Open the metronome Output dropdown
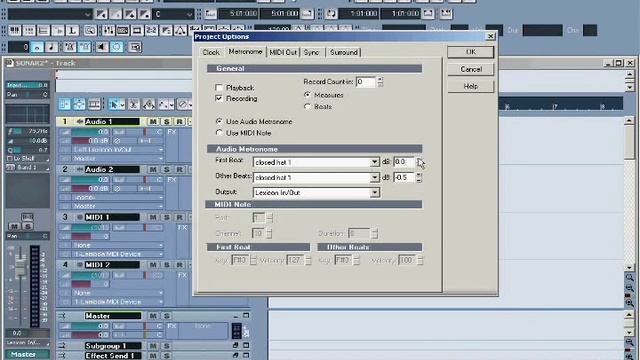 [374, 193]
